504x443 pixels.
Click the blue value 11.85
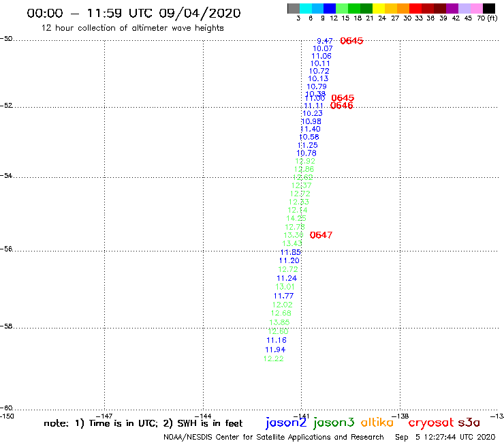(291, 253)
